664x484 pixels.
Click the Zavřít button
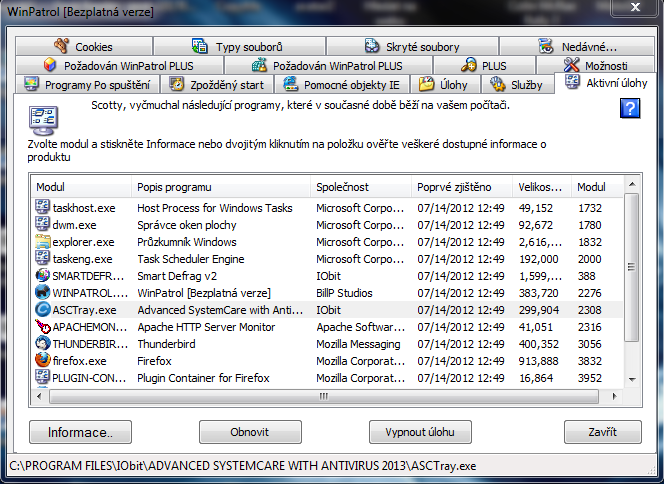(603, 432)
